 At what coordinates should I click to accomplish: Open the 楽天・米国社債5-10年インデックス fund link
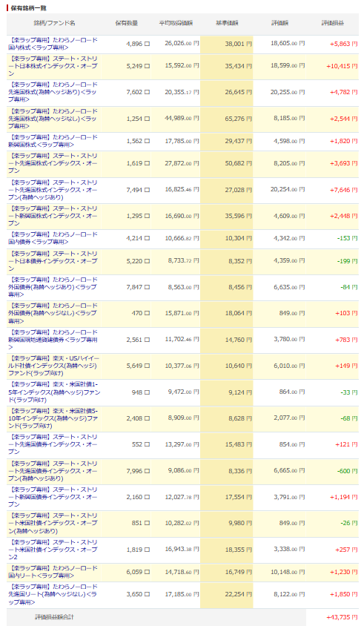pyautogui.click(x=54, y=418)
